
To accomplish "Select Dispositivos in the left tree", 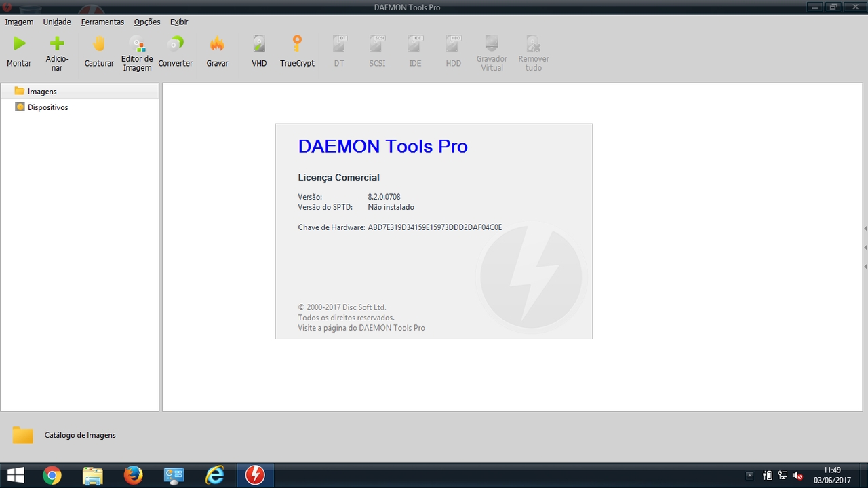I will tap(80, 107).
